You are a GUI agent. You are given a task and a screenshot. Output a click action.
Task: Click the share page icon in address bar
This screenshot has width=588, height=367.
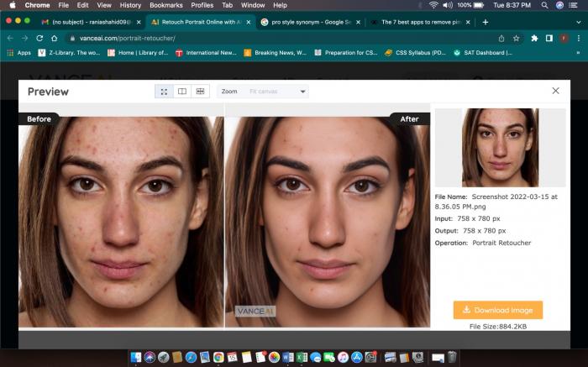(x=501, y=39)
